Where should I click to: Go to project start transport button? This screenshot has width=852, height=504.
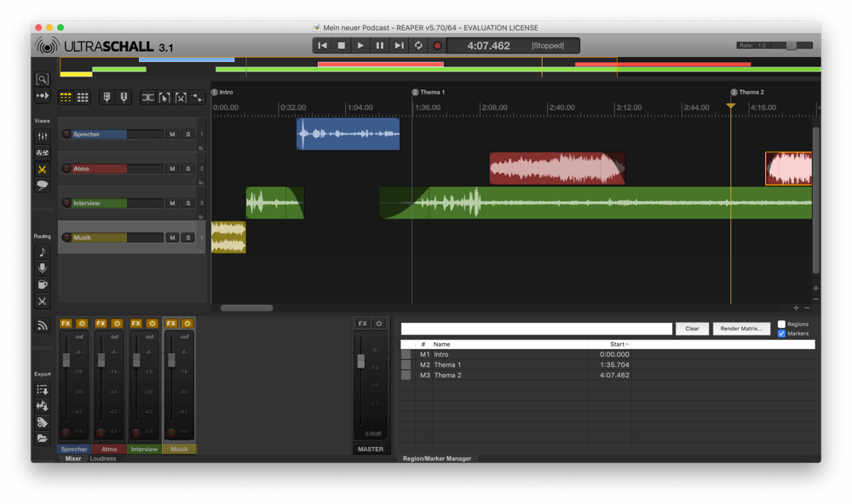click(322, 46)
